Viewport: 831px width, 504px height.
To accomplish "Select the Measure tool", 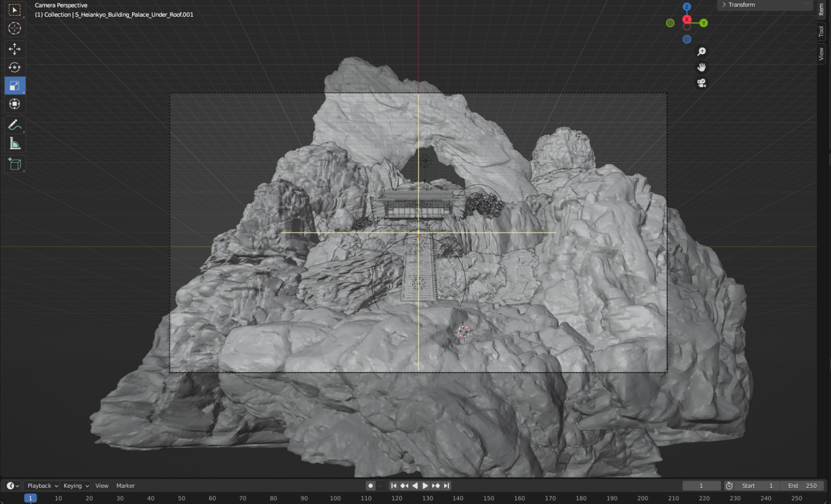I will 15,143.
